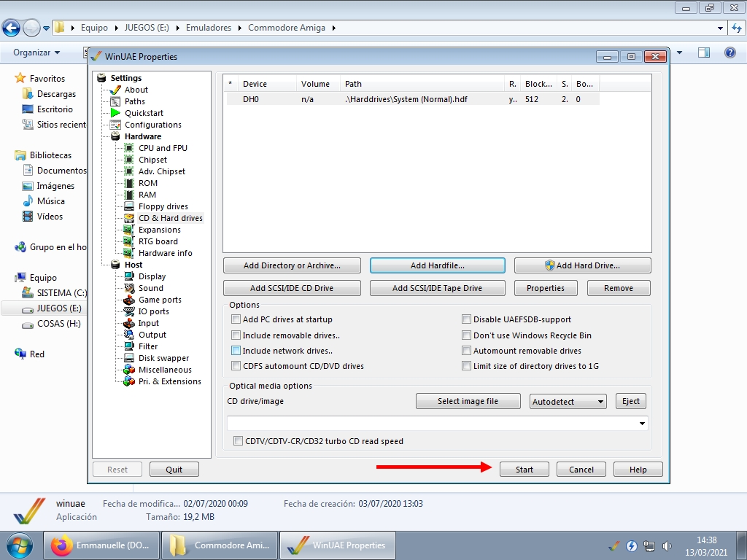Click the CD & Hard drives icon
This screenshot has height=560, width=747.
(x=129, y=217)
